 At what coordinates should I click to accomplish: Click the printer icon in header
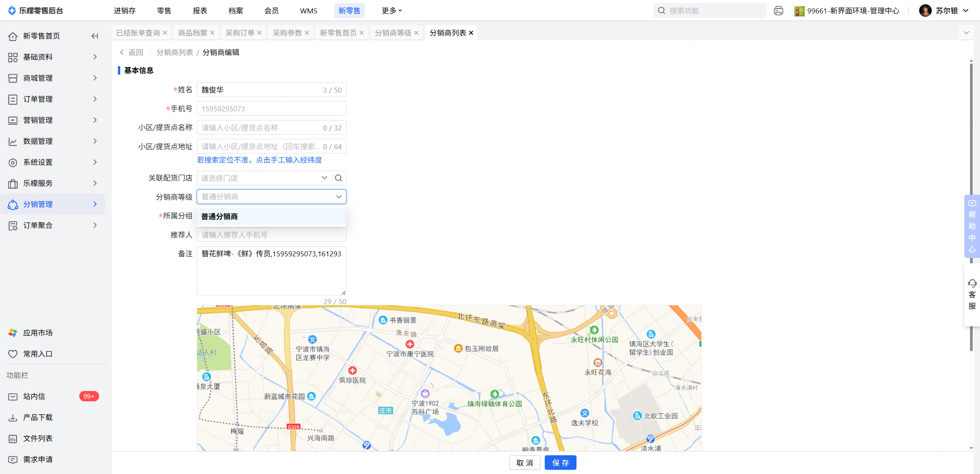point(778,11)
